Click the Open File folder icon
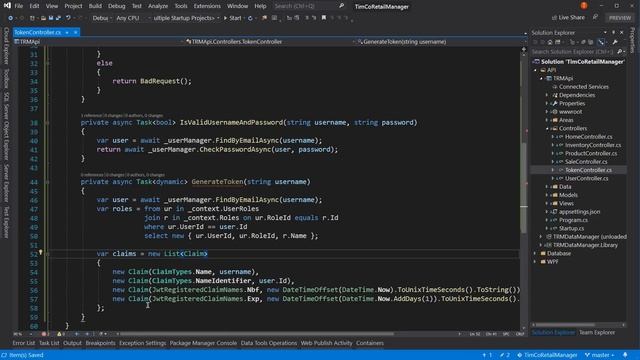This screenshot has width=640, height=360. tap(44, 18)
